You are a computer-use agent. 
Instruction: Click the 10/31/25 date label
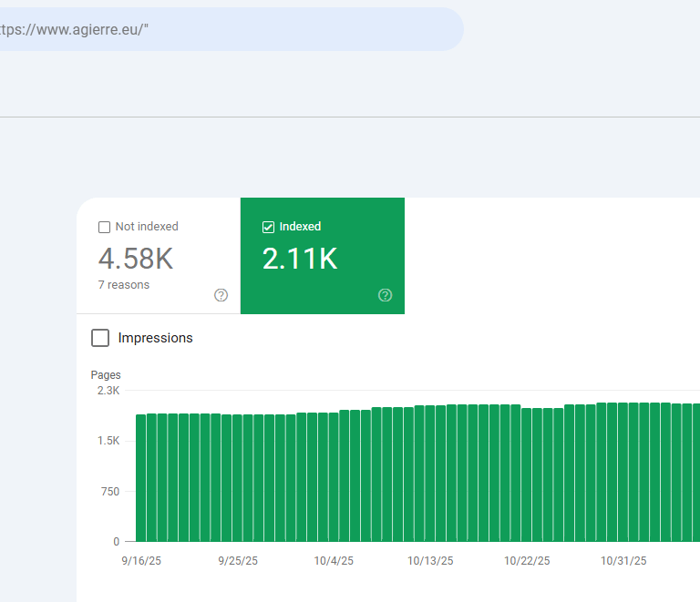tap(623, 561)
